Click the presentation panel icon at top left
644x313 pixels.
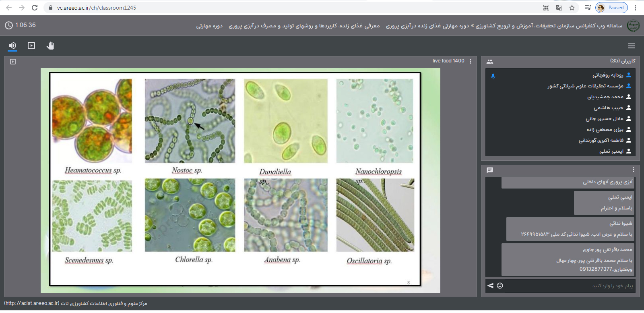tap(13, 62)
